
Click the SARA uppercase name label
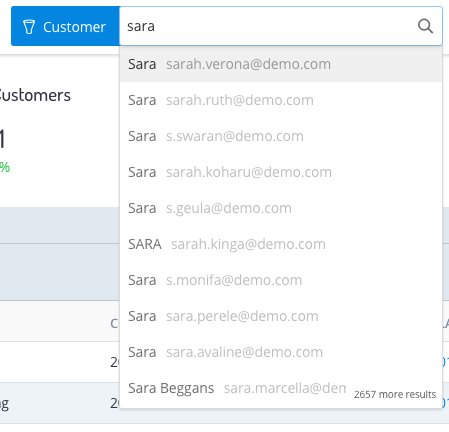(145, 244)
